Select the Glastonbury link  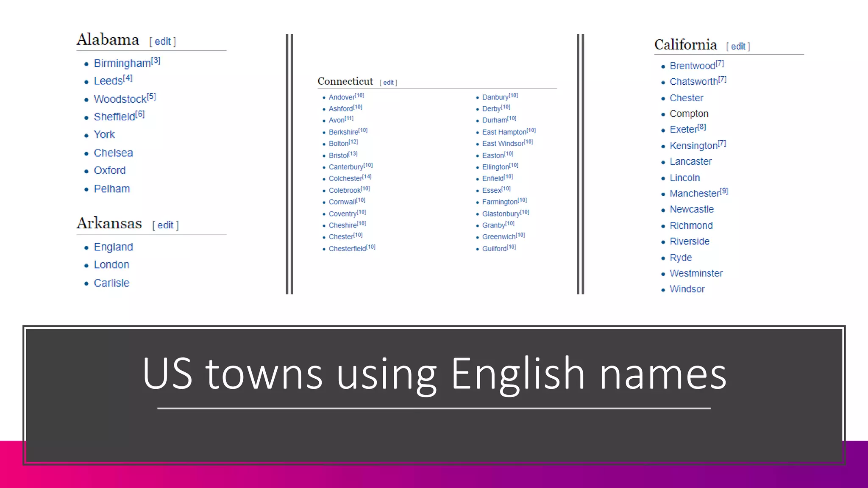[x=501, y=214]
